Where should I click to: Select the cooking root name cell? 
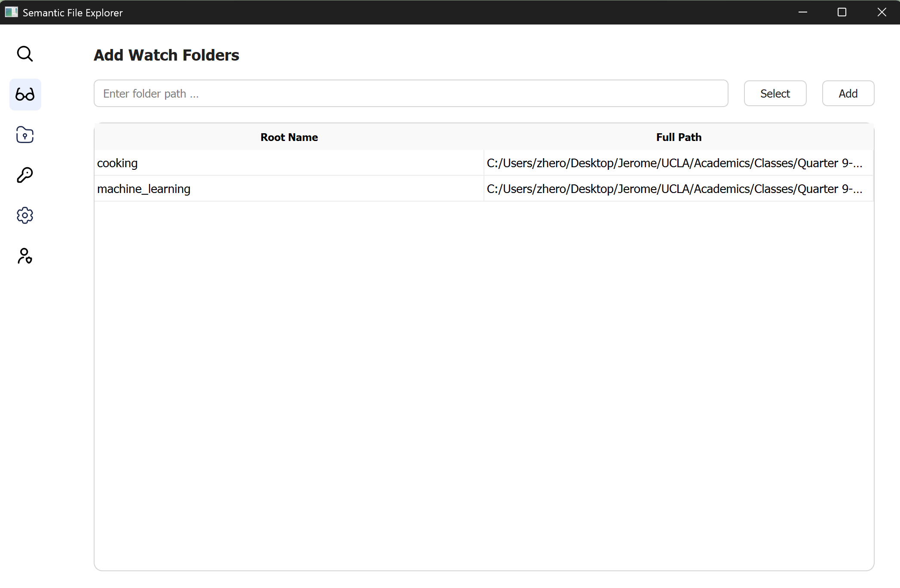289,163
